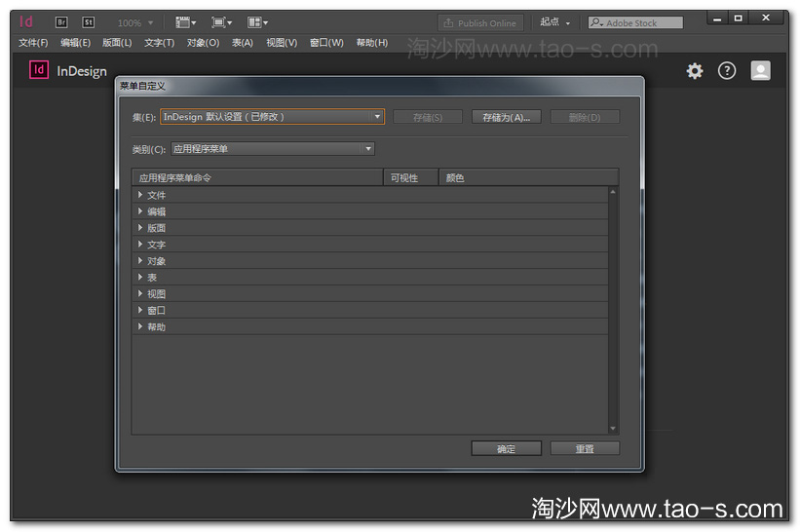Select the 视图 row text

pos(156,294)
